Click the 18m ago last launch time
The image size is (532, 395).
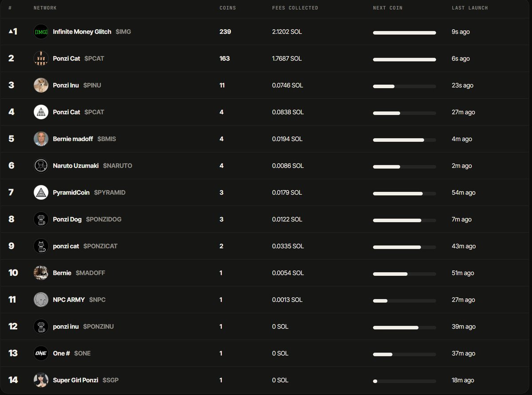pyautogui.click(x=463, y=380)
